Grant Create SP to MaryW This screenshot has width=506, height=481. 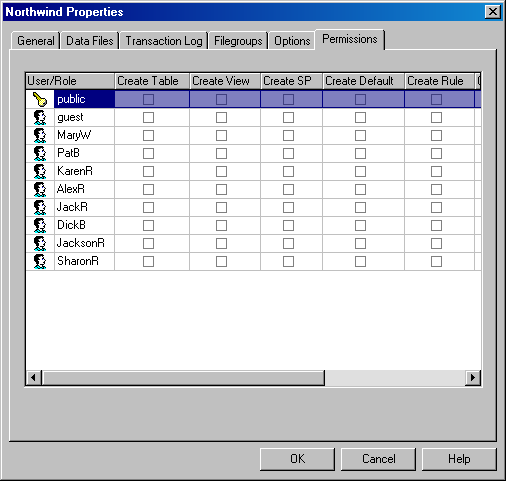(x=288, y=135)
